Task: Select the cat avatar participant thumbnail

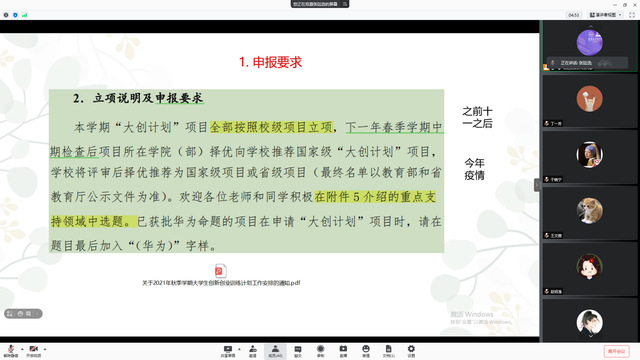Action: 589,211
